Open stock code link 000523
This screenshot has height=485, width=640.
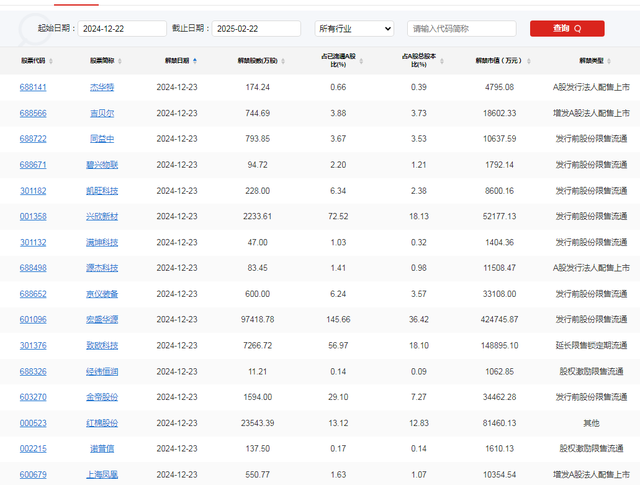tap(33, 423)
